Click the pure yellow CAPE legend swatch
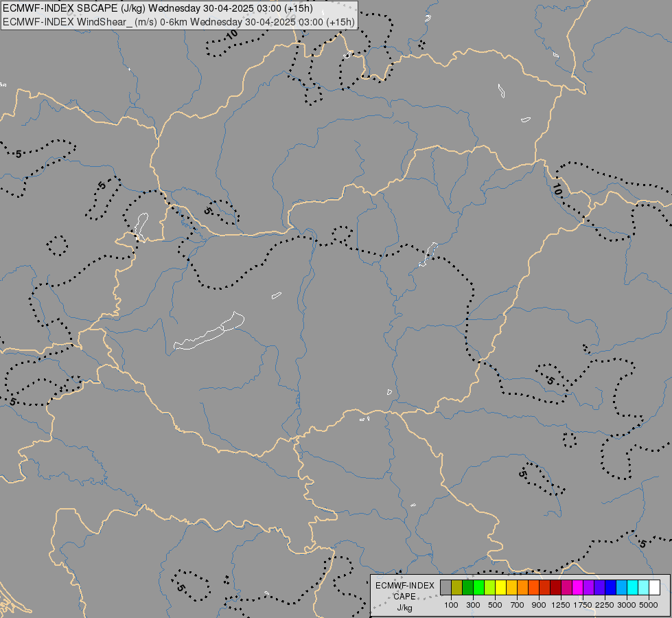Image resolution: width=672 pixels, height=618 pixels. [x=500, y=587]
